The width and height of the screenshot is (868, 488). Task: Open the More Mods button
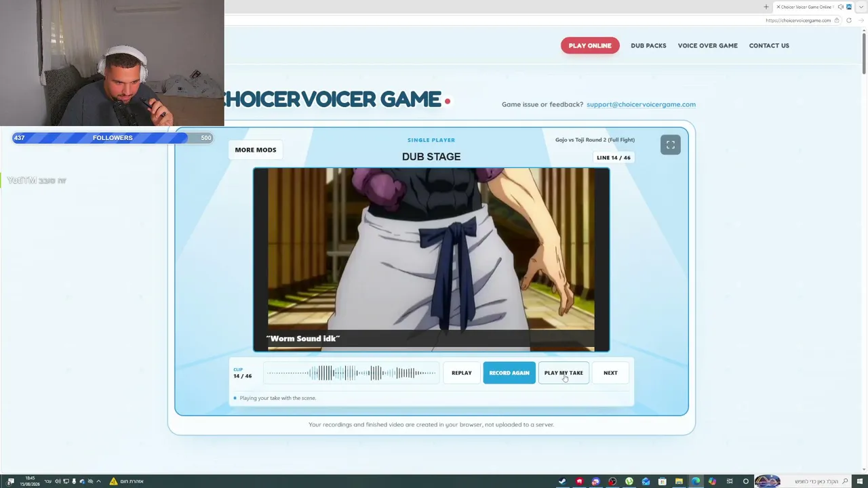256,150
